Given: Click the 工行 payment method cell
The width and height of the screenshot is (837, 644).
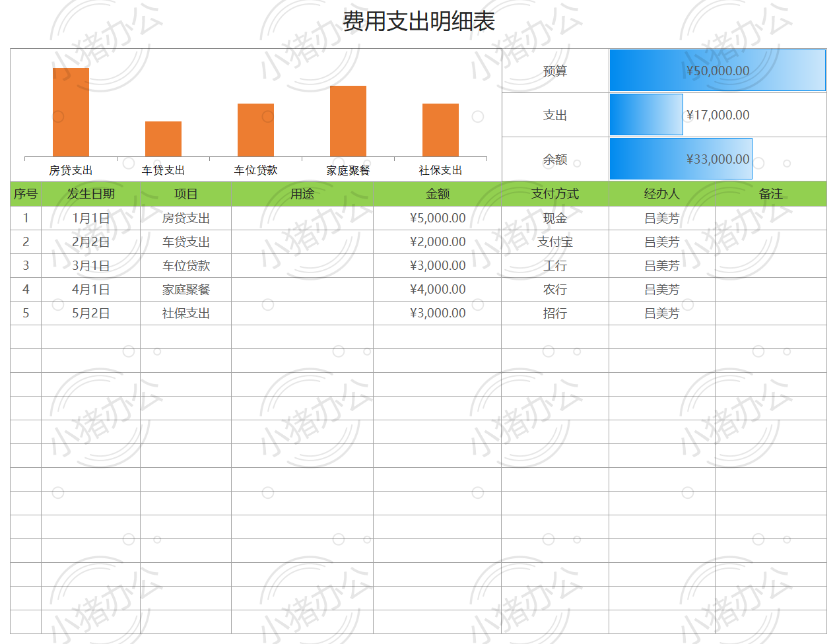Looking at the screenshot, I should coord(555,266).
